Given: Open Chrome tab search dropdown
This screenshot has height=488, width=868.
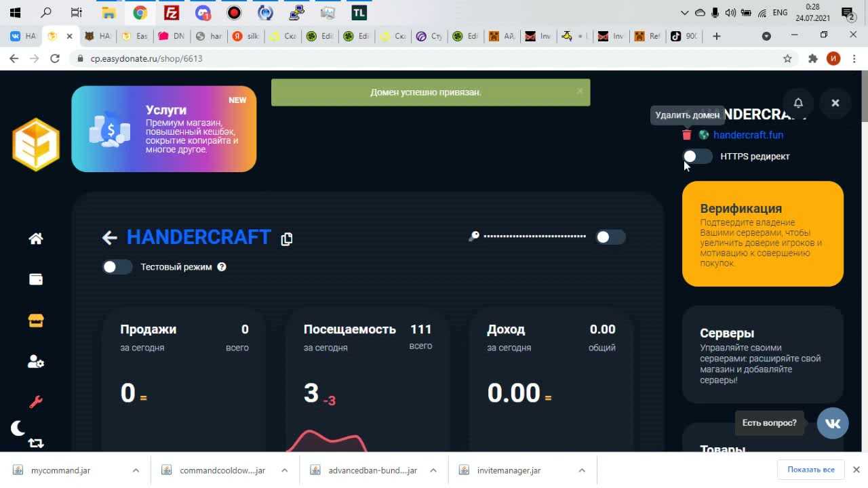Looking at the screenshot, I should coord(767,36).
